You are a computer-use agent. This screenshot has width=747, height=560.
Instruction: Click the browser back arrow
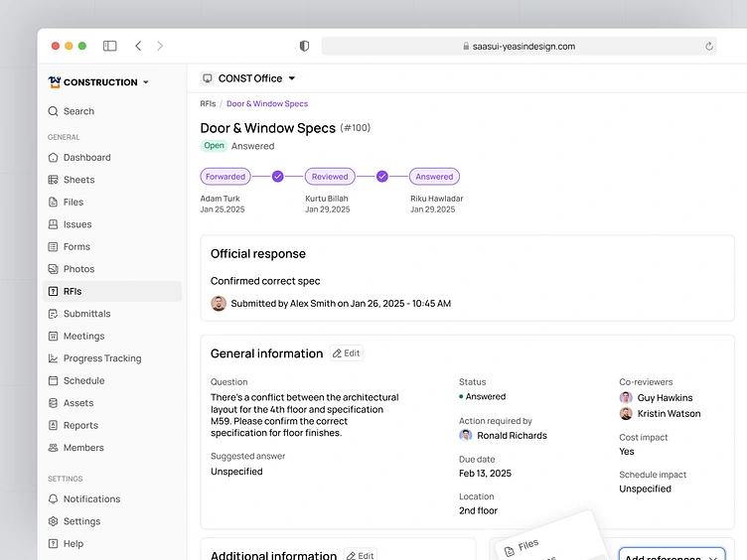click(138, 46)
